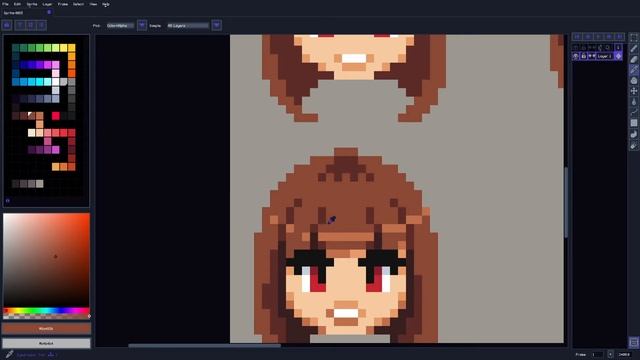Toggle continuous cels on Layer 1
This screenshot has width=640, height=360.
coord(591,56)
